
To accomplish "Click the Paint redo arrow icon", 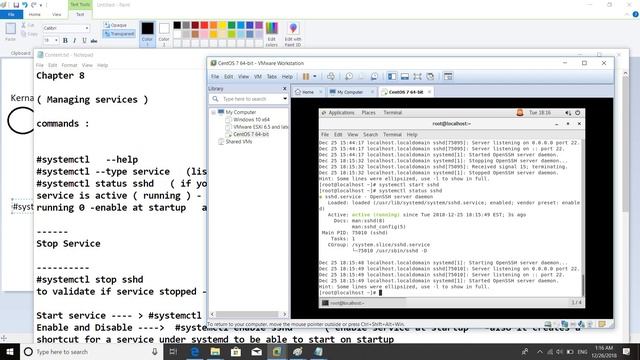I will pyautogui.click(x=33, y=5).
